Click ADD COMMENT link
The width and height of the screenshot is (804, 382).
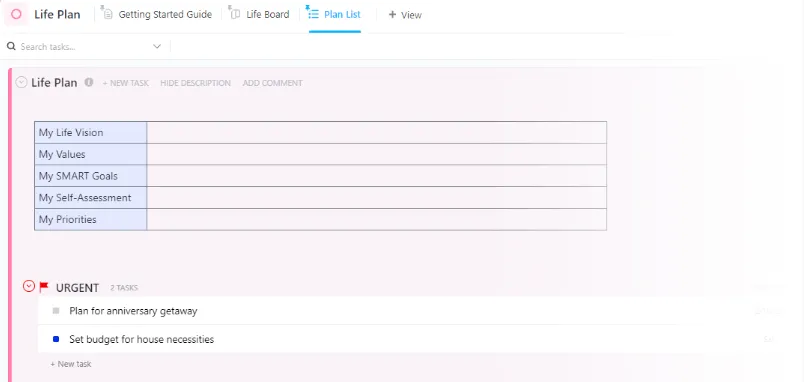pos(272,83)
